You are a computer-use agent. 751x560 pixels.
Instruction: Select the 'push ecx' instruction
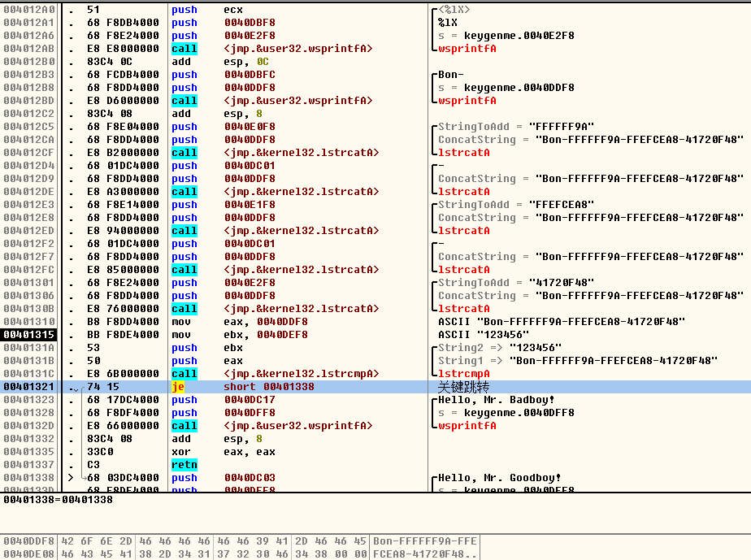pyautogui.click(x=207, y=10)
